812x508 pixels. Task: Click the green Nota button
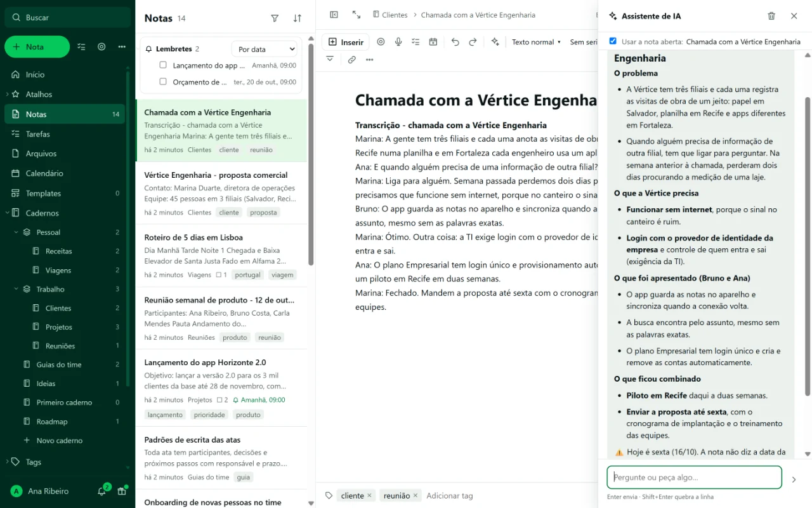[37, 46]
